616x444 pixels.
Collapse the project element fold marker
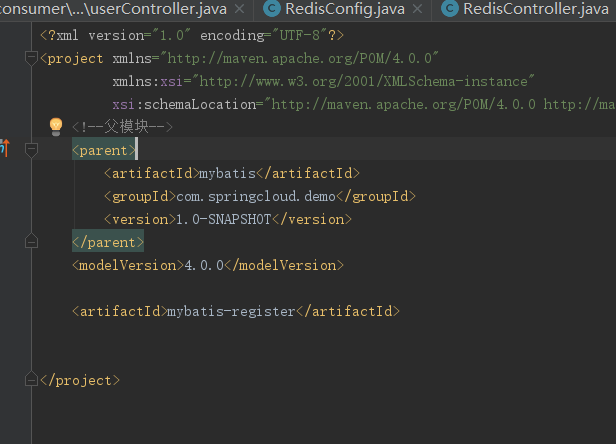[31, 58]
